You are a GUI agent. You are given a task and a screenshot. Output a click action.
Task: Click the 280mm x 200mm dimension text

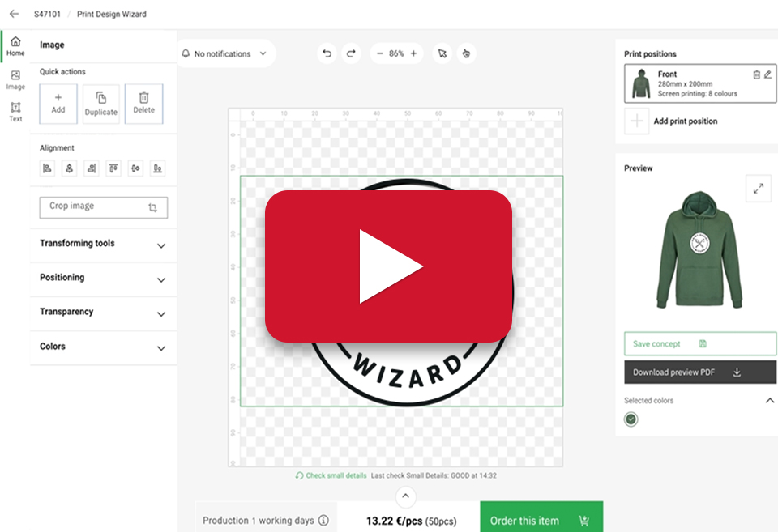(x=686, y=83)
